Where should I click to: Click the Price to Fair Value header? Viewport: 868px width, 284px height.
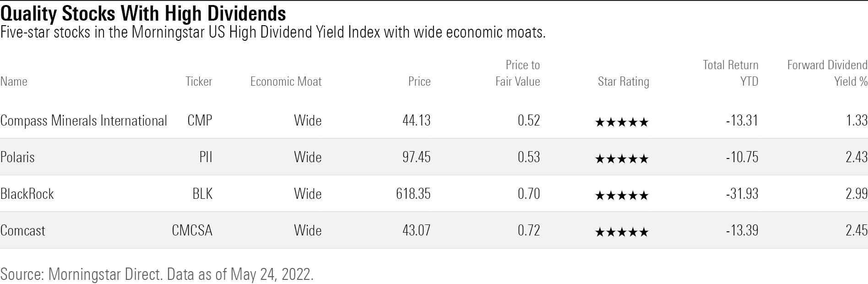click(x=518, y=73)
